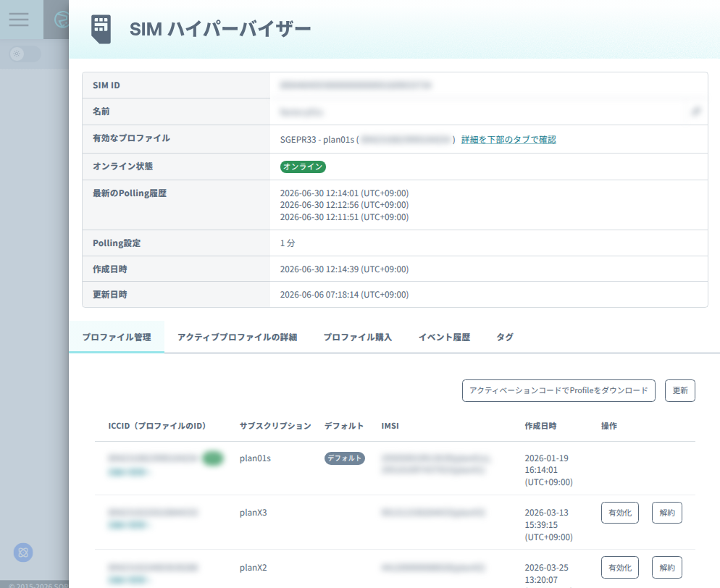720x588 pixels.
Task: Click 解約 button for planX2
Action: (x=666, y=568)
